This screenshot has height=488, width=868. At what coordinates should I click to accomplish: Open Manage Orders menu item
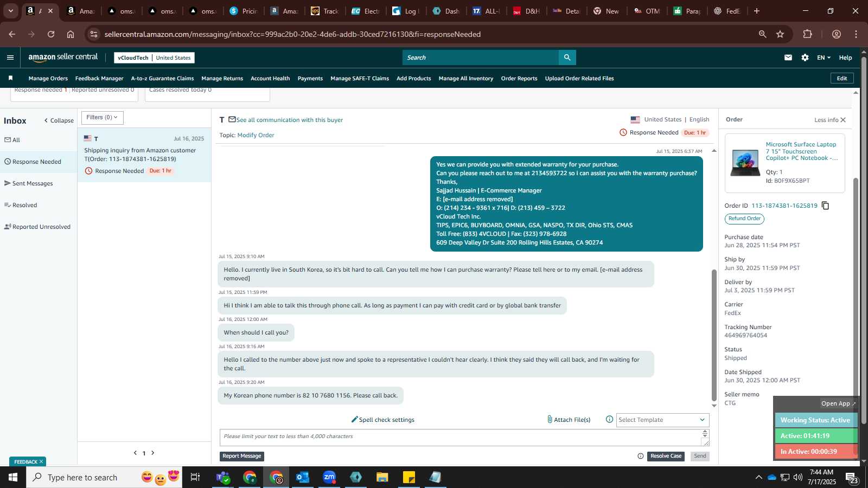(48, 79)
